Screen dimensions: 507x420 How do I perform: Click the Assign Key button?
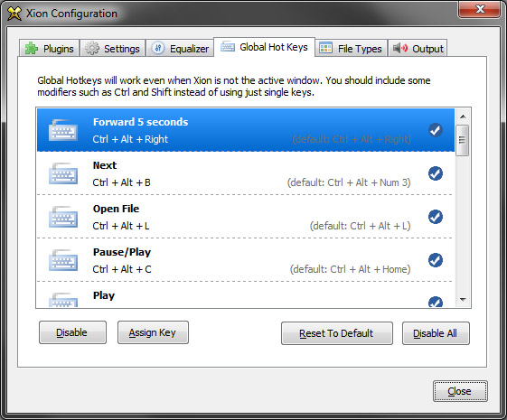point(153,332)
